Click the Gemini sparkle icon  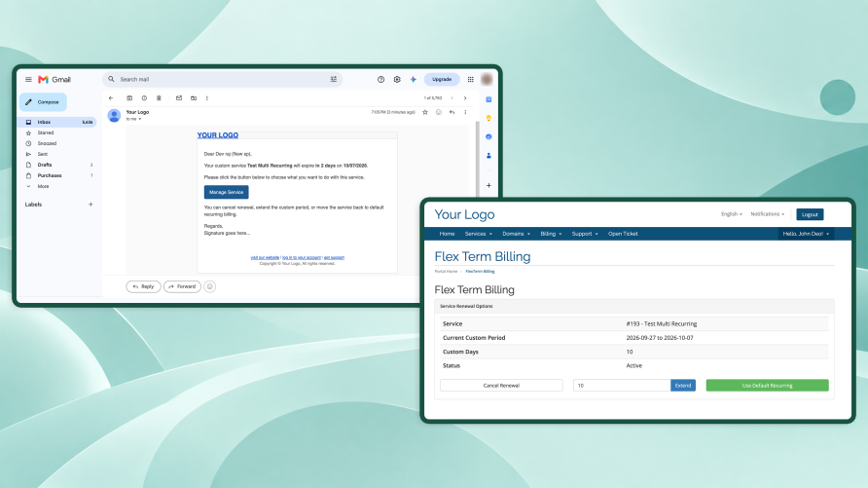[413, 79]
